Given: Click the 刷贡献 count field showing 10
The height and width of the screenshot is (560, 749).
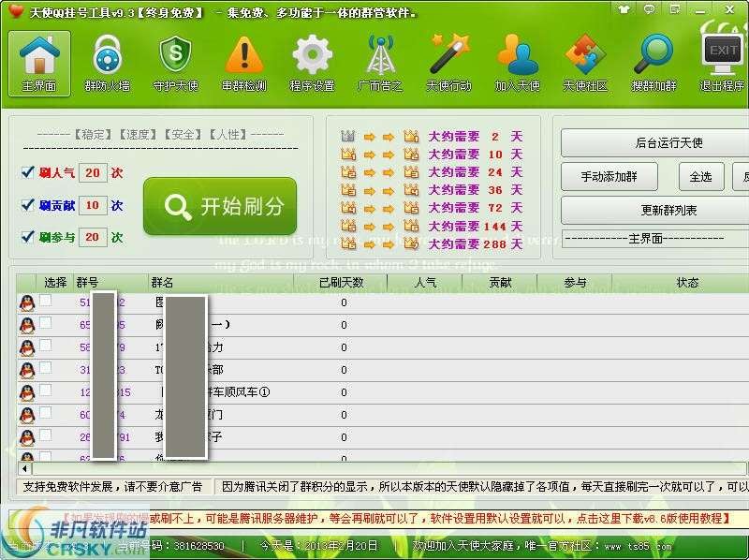Looking at the screenshot, I should (93, 205).
